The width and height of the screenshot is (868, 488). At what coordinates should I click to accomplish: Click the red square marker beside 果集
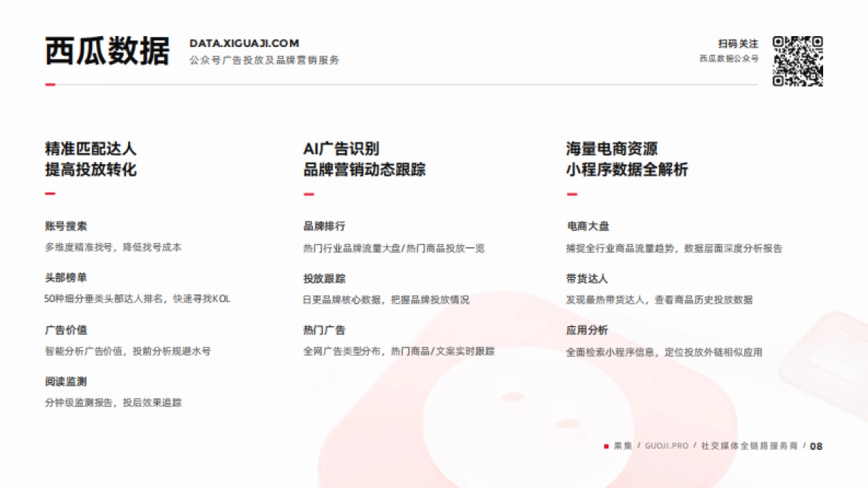(605, 447)
